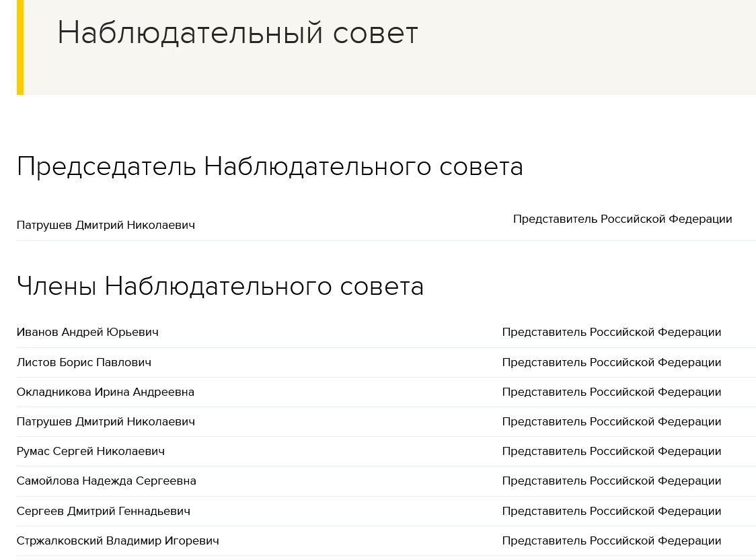The image size is (756, 560).
Task: Click the chairman's 'Представитель Российской Федерации' label
Action: point(622,219)
